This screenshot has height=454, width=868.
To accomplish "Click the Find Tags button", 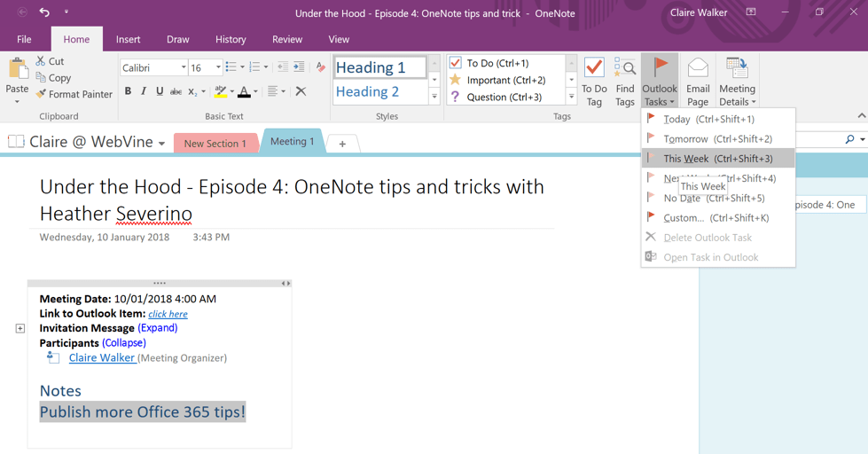I will (x=625, y=82).
